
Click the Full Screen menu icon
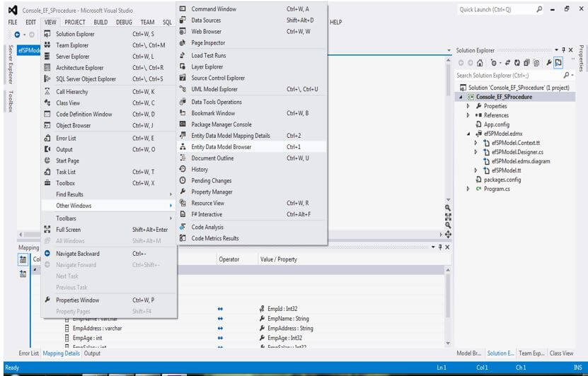(47, 229)
